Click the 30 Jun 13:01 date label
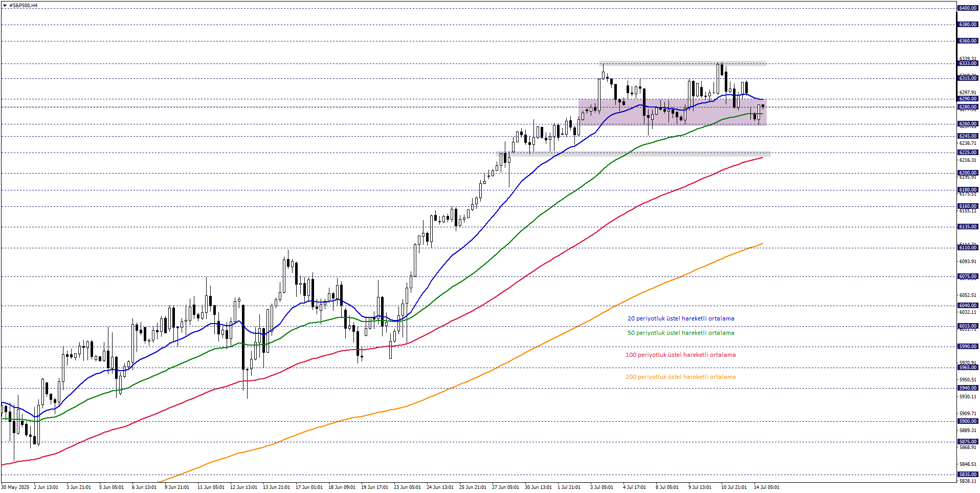 538,487
